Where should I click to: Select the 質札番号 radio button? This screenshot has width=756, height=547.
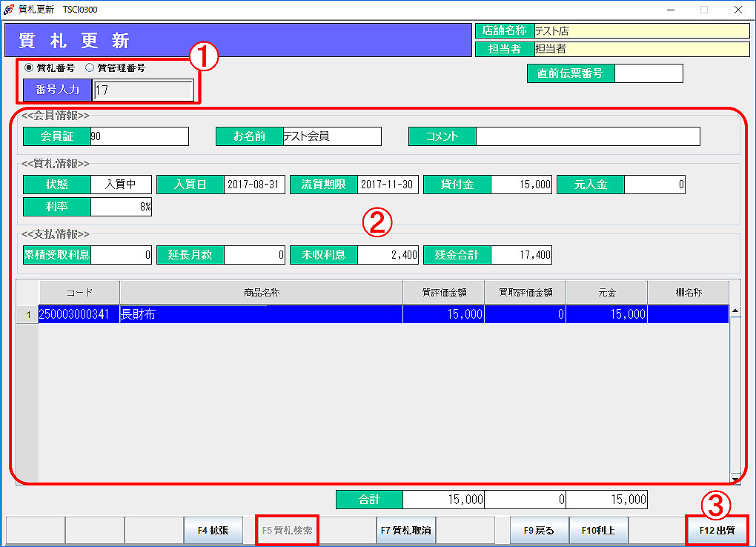coord(30,67)
